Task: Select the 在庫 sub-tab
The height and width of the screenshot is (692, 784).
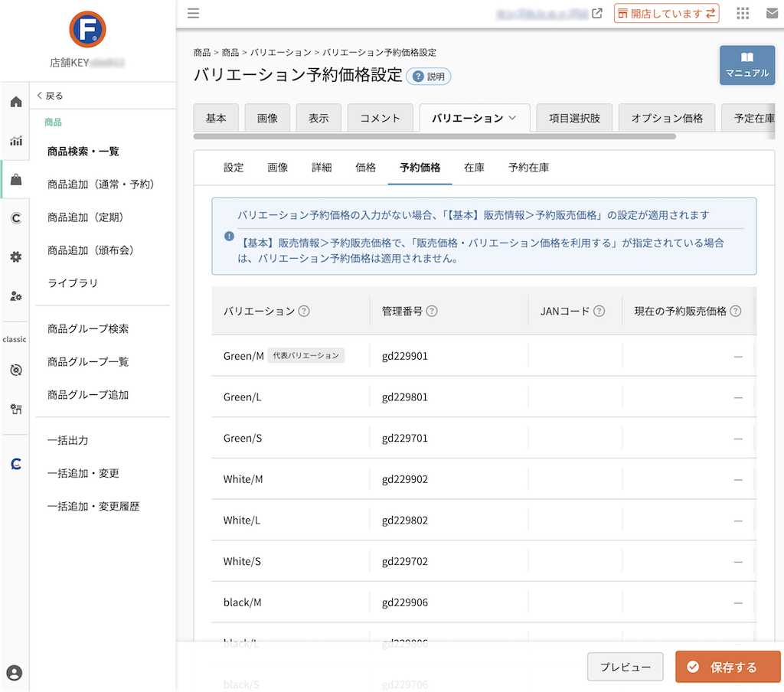Action: click(x=474, y=168)
